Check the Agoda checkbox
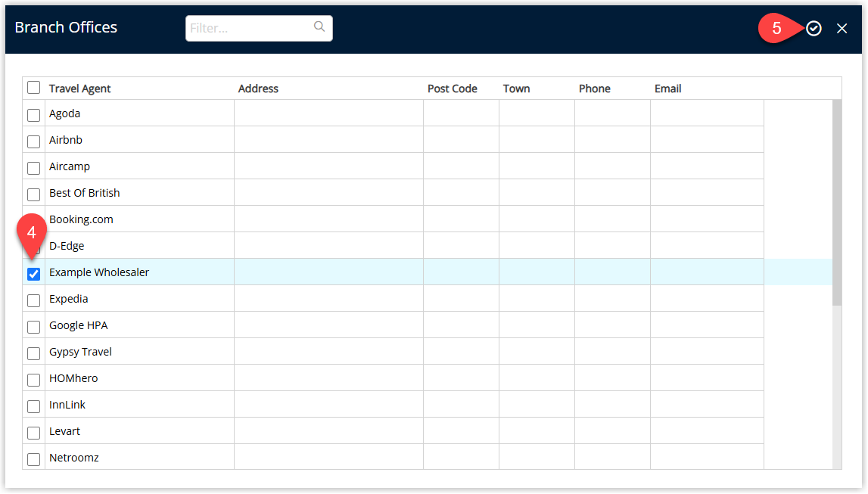The image size is (868, 494). [34, 115]
